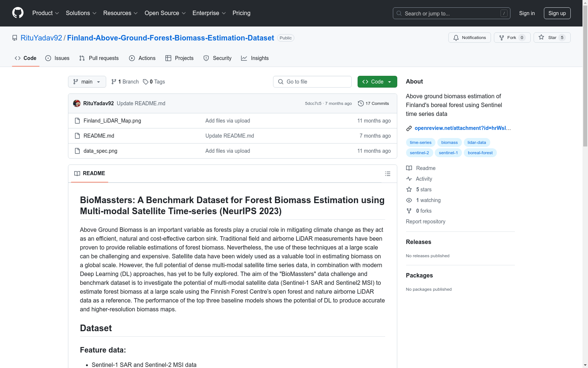Click the Notifications button

tap(470, 38)
